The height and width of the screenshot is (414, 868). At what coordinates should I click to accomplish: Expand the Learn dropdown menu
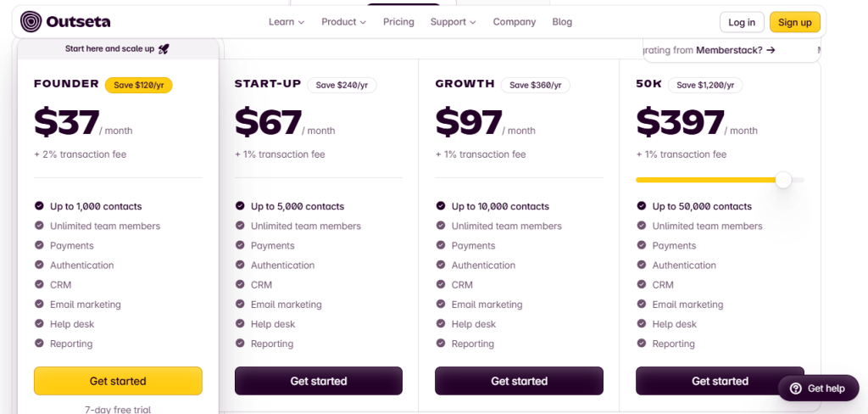pos(287,22)
